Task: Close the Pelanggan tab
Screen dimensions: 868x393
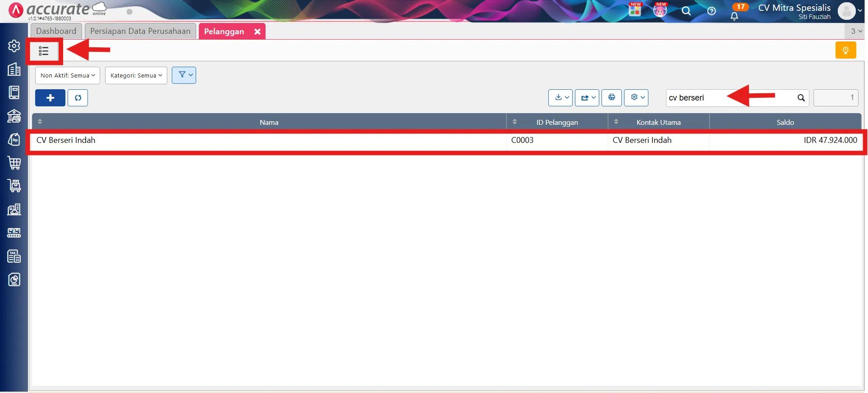Action: 257,32
